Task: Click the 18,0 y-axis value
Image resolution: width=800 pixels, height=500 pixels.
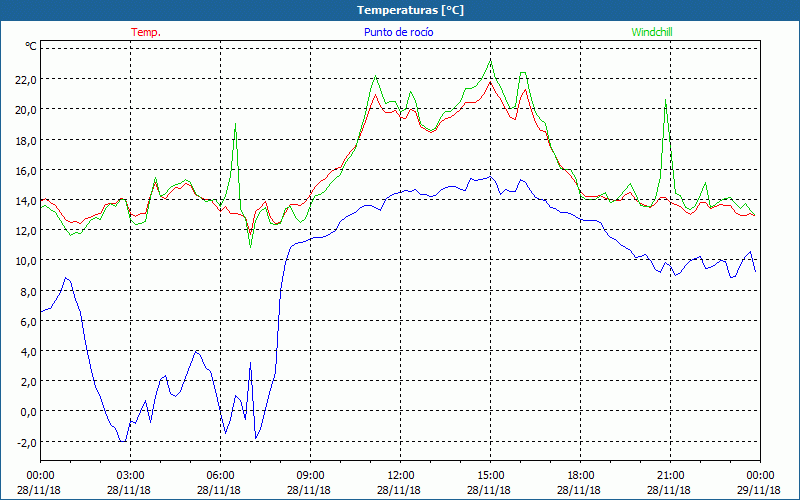Action: [x=27, y=140]
